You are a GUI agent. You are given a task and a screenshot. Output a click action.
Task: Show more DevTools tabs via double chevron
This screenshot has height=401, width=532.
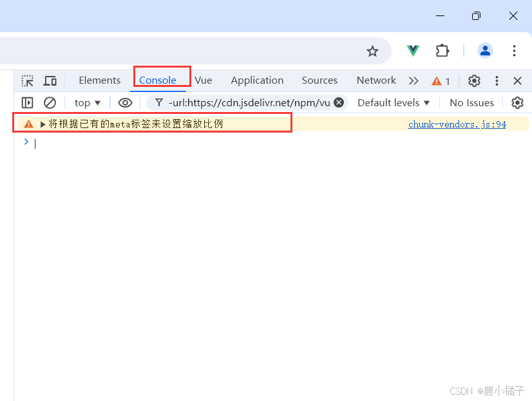pyautogui.click(x=413, y=81)
